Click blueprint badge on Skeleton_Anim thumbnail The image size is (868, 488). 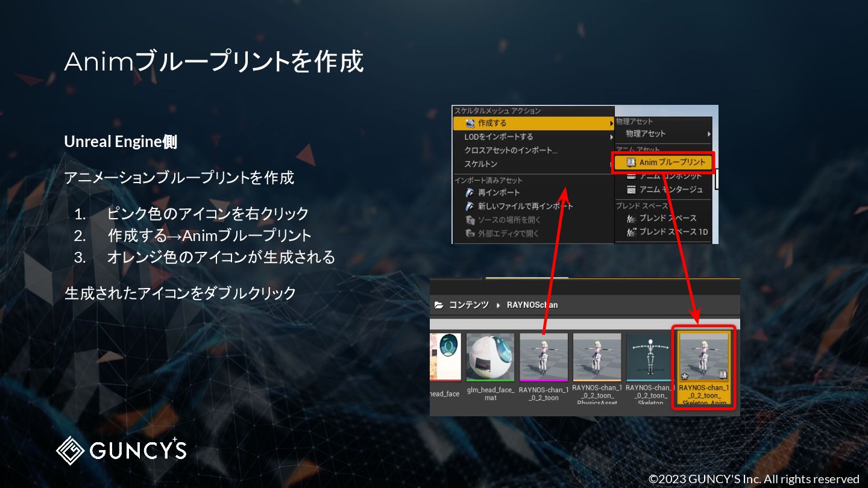(723, 375)
